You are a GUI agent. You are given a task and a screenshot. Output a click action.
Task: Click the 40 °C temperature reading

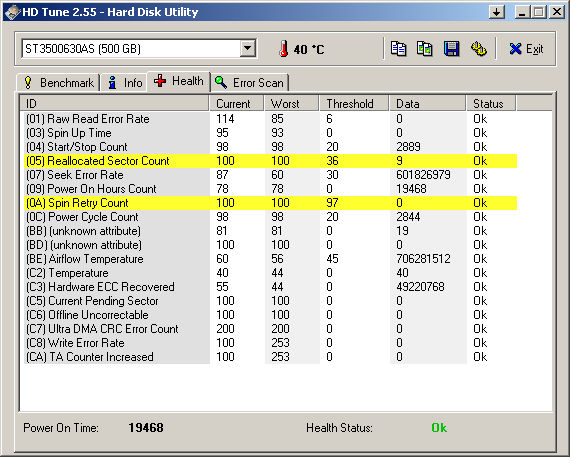309,49
